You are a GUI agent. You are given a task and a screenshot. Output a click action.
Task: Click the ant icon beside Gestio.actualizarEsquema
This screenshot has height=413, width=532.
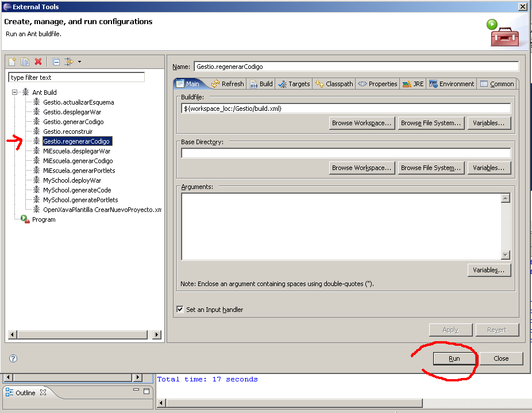click(36, 102)
